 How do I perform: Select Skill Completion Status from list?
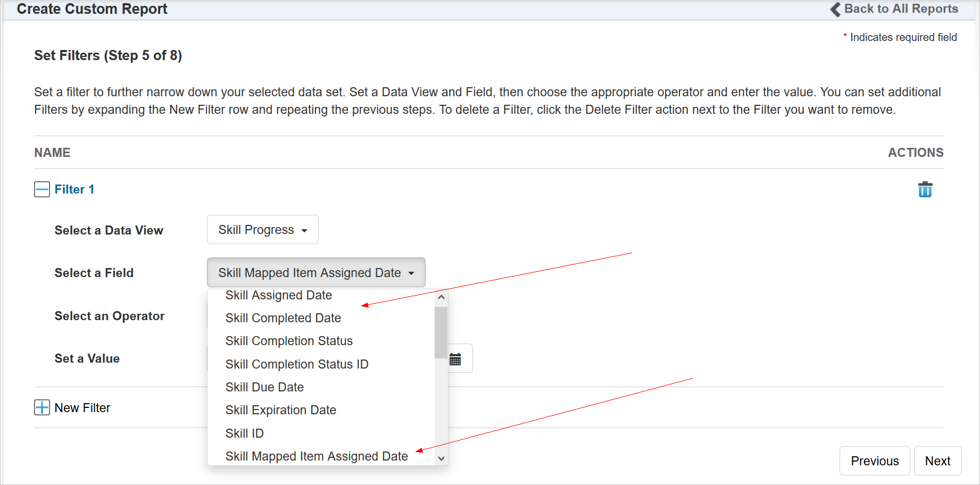pyautogui.click(x=289, y=341)
